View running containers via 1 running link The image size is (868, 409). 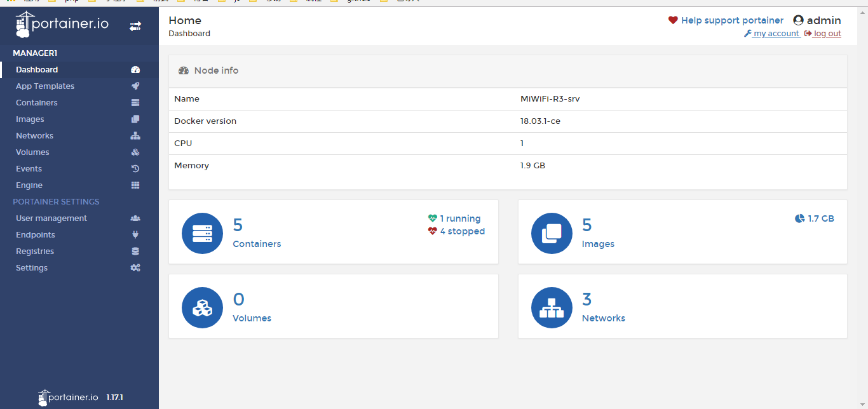[459, 218]
